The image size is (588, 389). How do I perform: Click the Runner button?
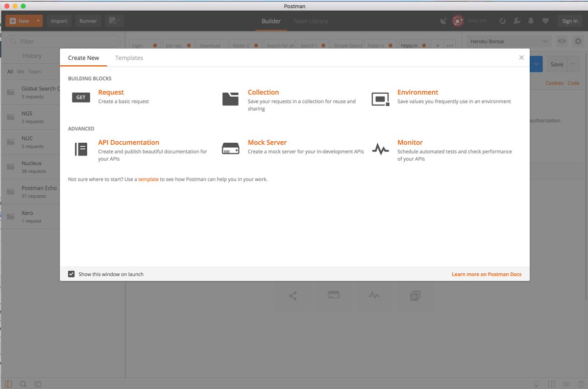click(88, 21)
